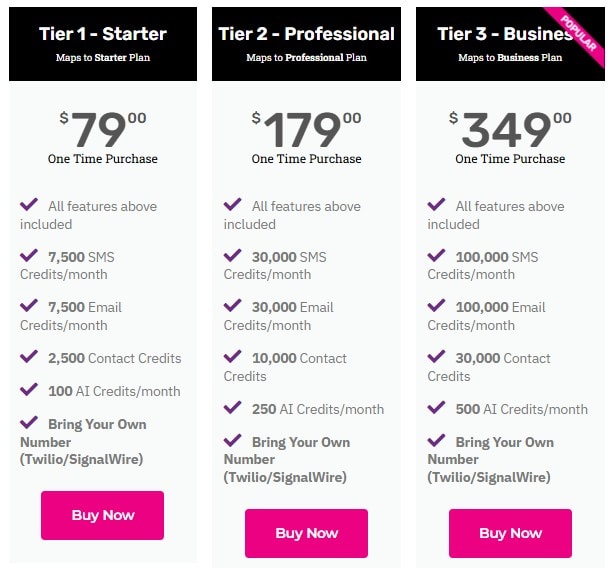Click the $79 price in Starter tier
Viewport: 613px width, 568px height.
[102, 130]
